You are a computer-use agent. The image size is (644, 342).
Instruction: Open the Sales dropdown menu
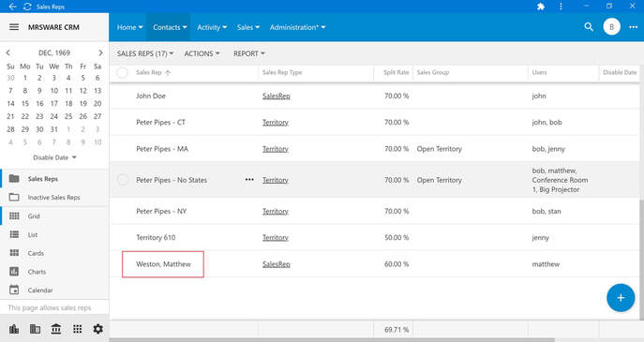point(248,27)
